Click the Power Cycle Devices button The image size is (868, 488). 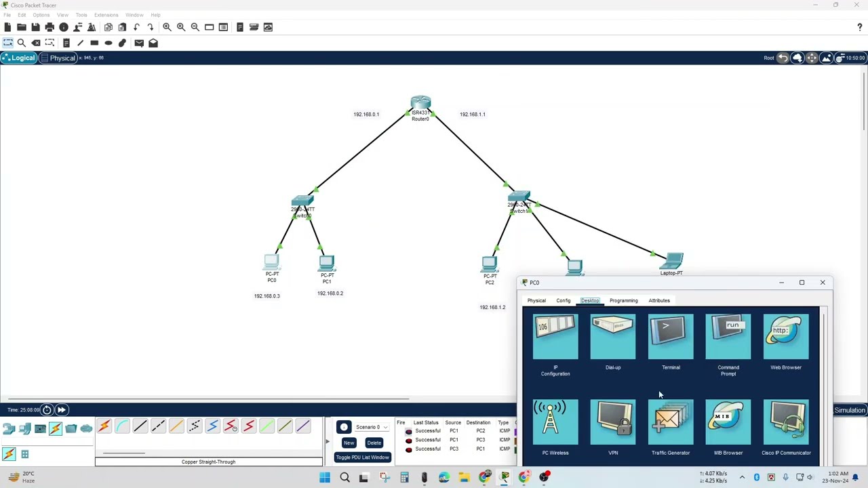[47, 410]
